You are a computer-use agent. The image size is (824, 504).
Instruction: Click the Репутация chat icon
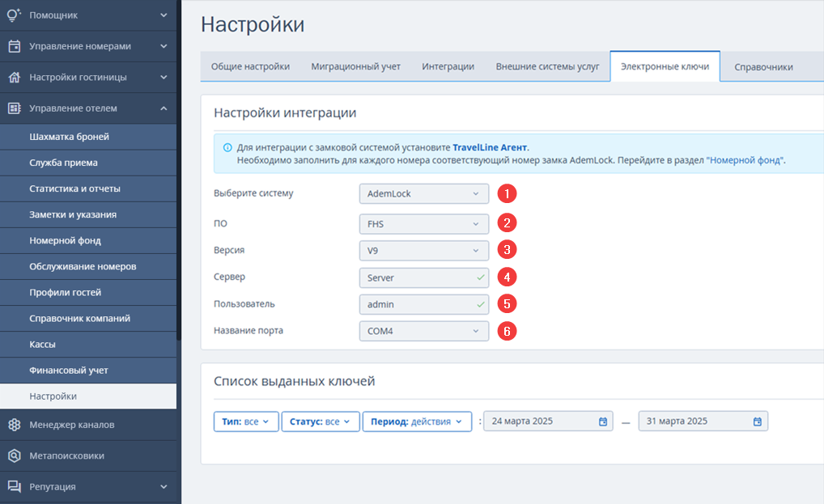click(15, 487)
